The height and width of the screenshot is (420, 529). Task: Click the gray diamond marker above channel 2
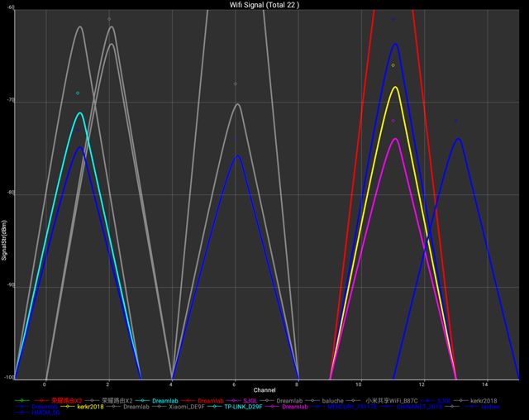point(109,19)
